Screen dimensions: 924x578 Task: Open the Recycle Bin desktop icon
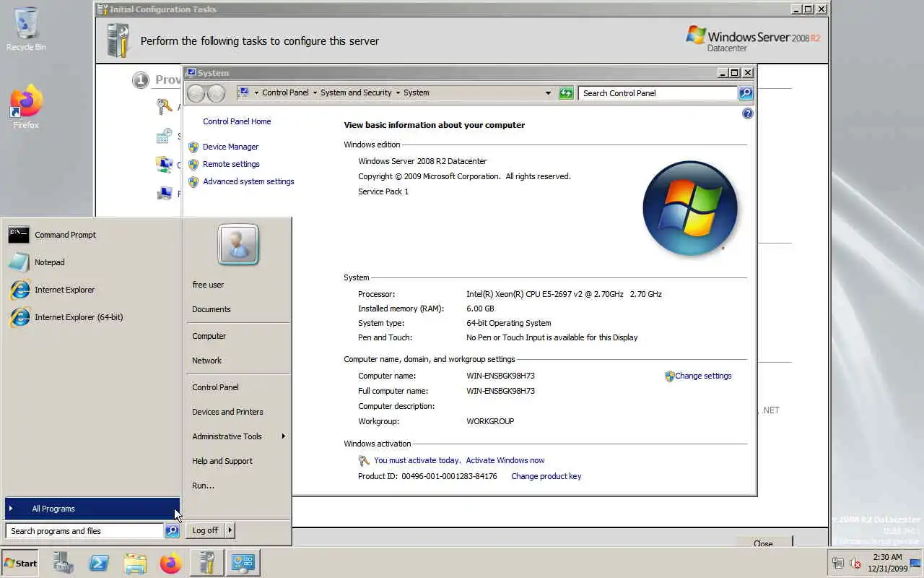click(x=26, y=30)
